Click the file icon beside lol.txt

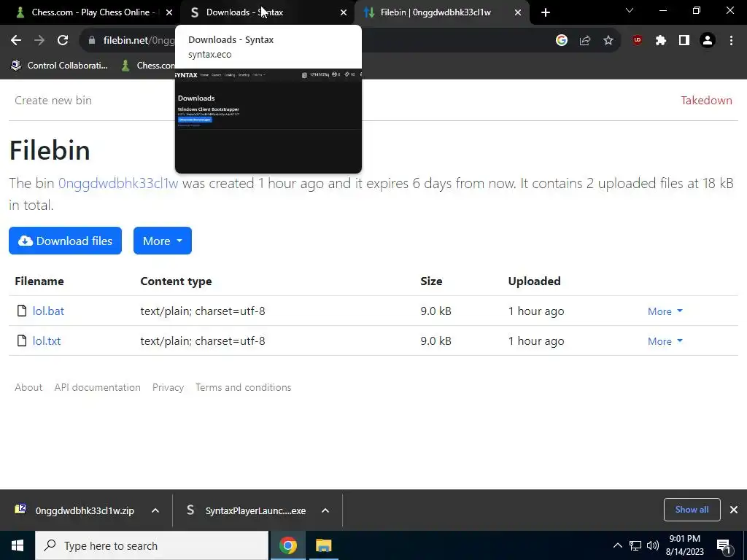point(21,341)
